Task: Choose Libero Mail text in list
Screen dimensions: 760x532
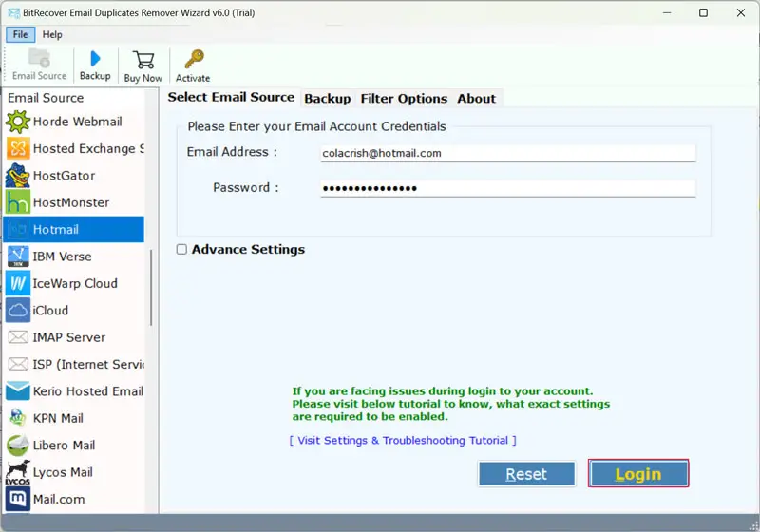Action: (x=64, y=445)
